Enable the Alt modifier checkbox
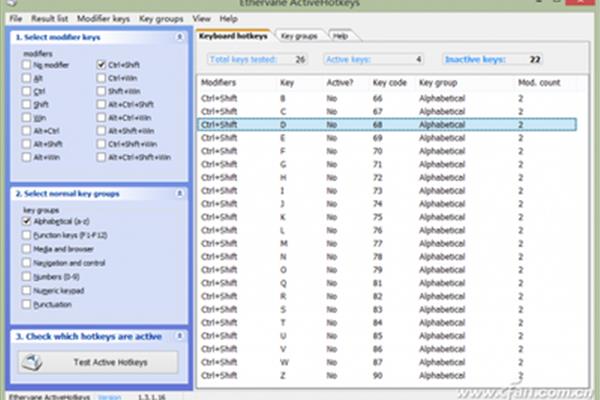 pos(26,78)
